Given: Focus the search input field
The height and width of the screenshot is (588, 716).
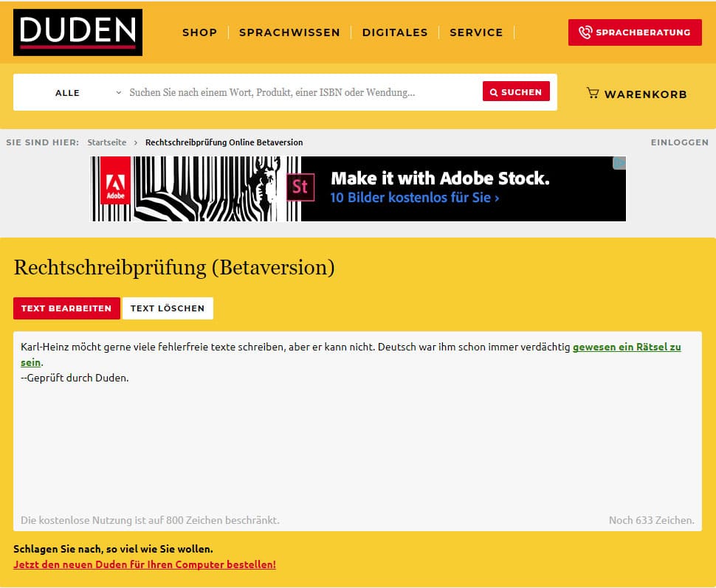Looking at the screenshot, I should (301, 93).
